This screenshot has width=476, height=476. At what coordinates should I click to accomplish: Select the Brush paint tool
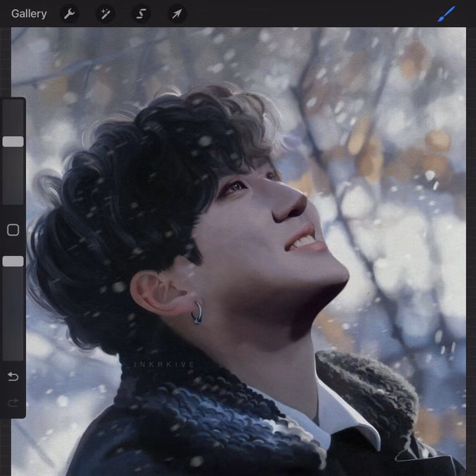coord(446,14)
